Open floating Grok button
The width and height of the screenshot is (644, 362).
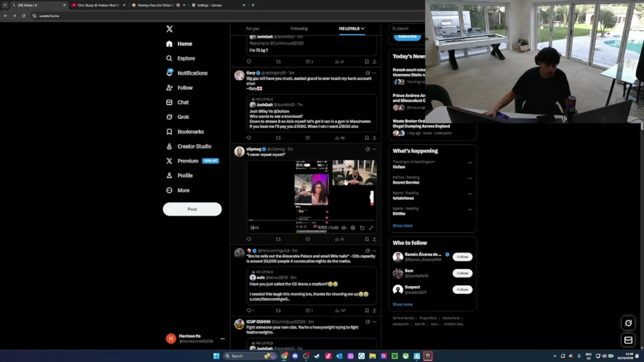pyautogui.click(x=628, y=323)
